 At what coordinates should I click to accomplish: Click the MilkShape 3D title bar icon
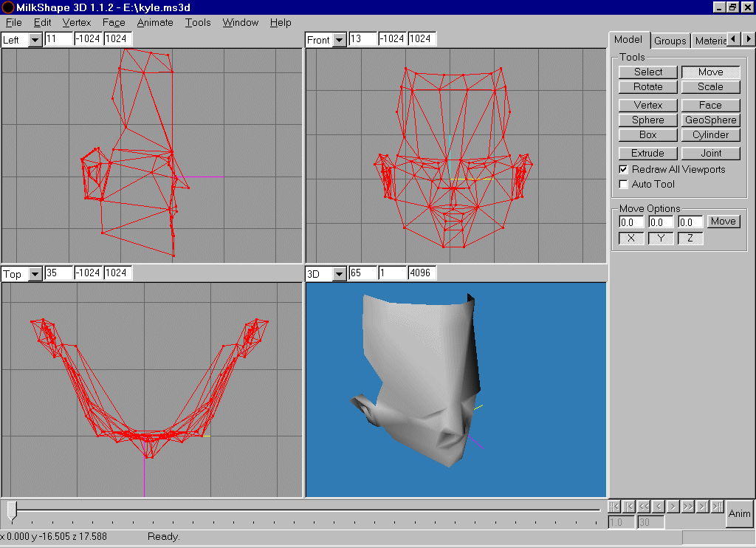[x=7, y=7]
